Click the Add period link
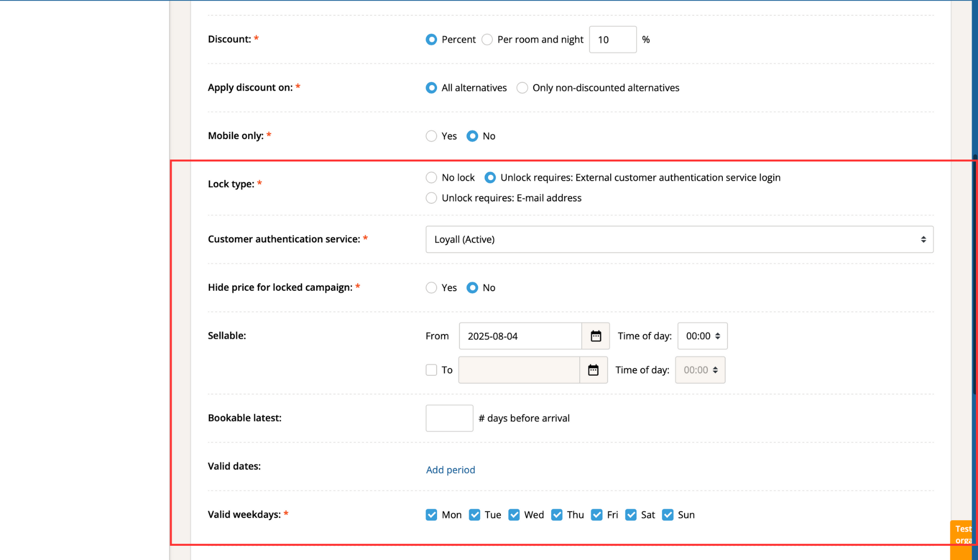The height and width of the screenshot is (560, 978). (450, 470)
